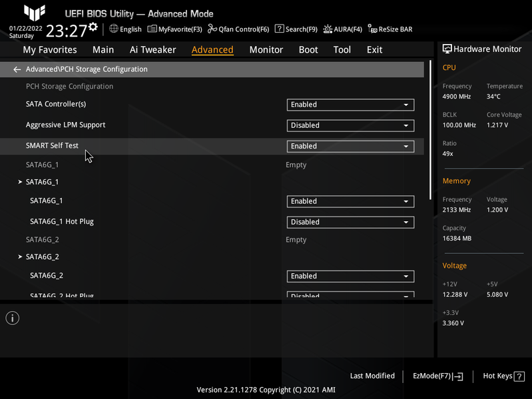Toggle the ReSize BAR icon

372,29
